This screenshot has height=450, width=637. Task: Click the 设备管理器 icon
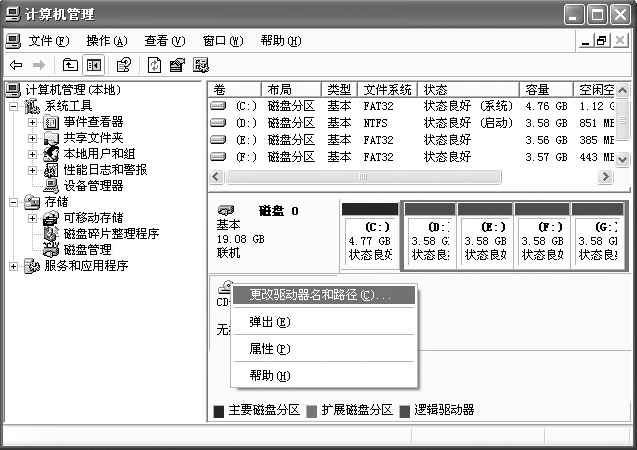tap(51, 186)
